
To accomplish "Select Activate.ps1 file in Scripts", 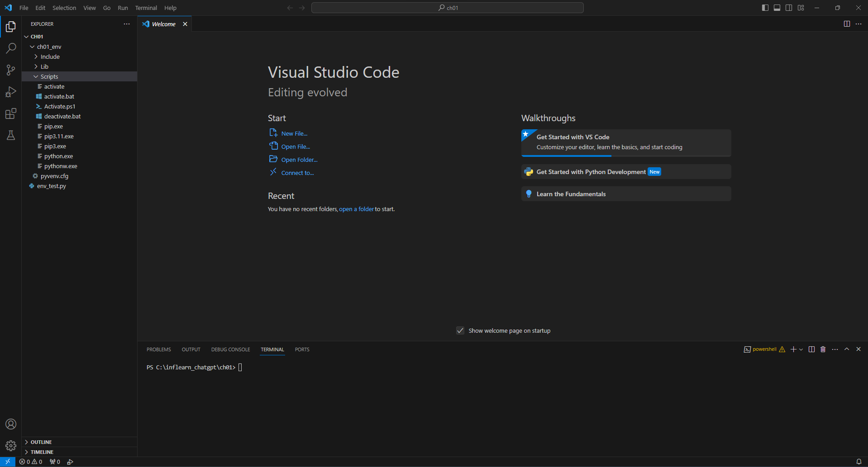I will 79,106.
